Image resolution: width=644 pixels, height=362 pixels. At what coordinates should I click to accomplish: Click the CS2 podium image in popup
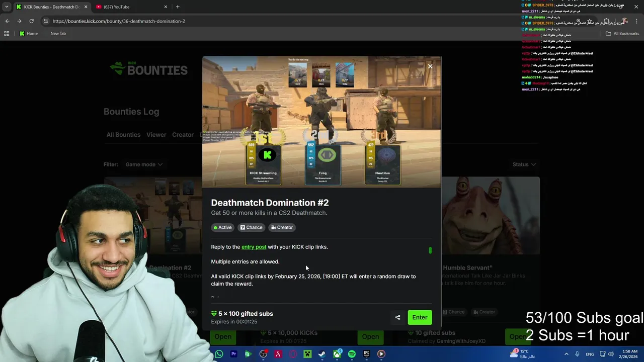click(321, 122)
